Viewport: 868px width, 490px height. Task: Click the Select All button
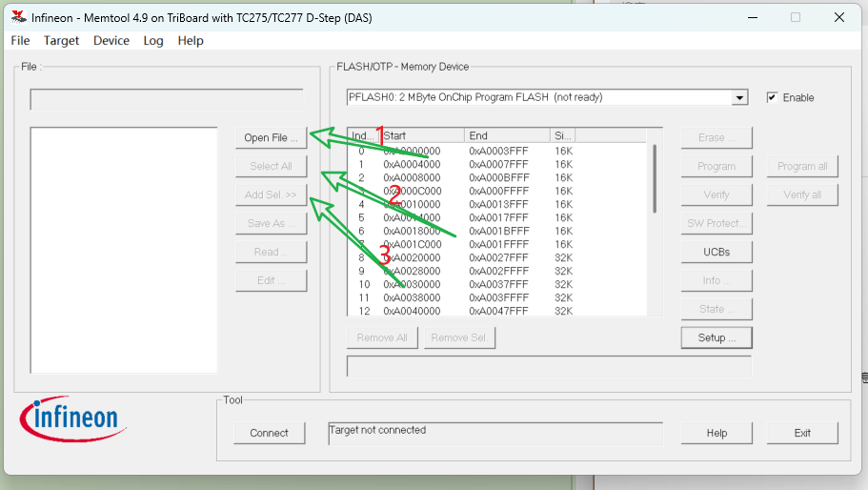tap(272, 166)
